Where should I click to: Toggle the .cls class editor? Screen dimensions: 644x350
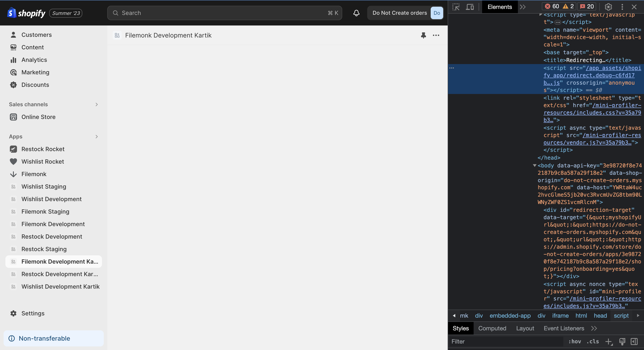click(592, 342)
